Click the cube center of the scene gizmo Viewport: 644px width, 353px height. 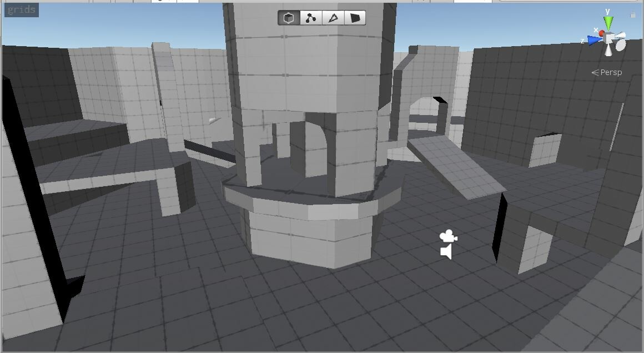[609, 38]
